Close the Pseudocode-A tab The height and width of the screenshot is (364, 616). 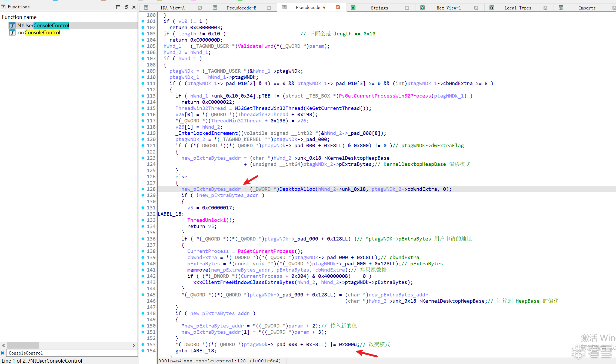click(x=338, y=7)
